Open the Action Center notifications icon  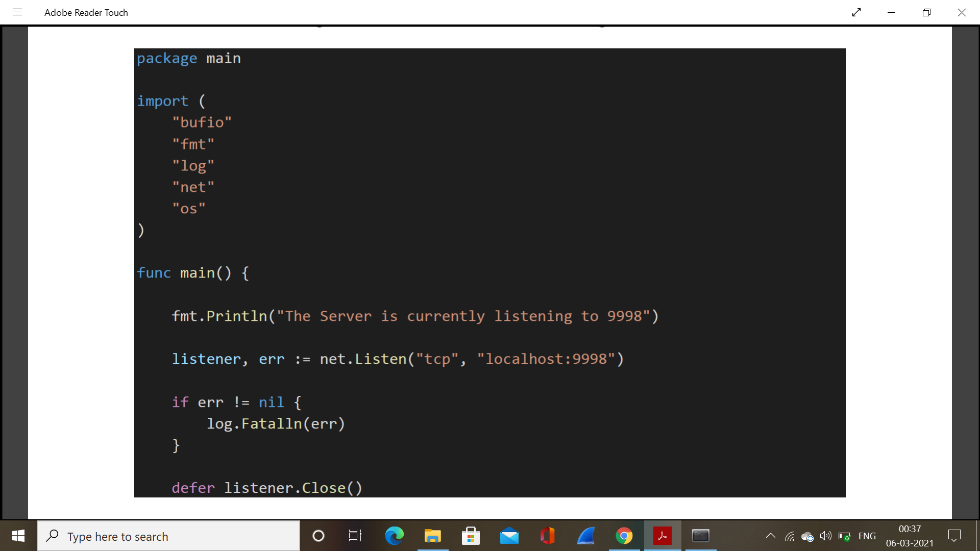tap(954, 536)
